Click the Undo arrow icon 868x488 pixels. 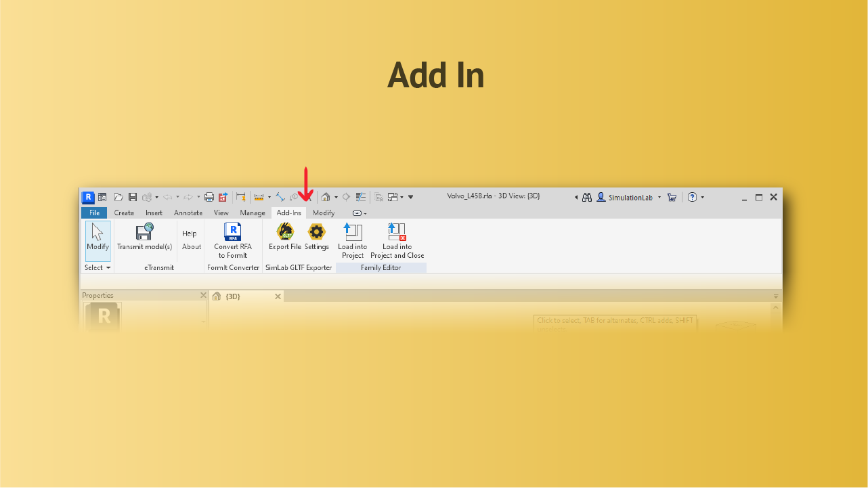(x=167, y=197)
